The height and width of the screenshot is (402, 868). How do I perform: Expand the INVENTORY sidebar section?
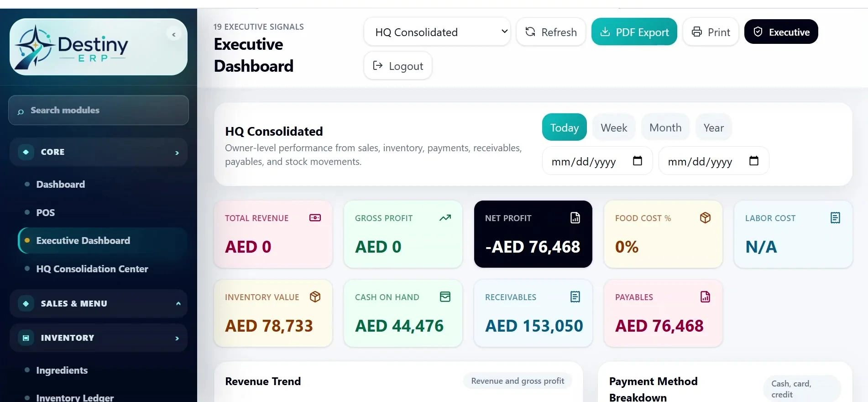(99, 338)
